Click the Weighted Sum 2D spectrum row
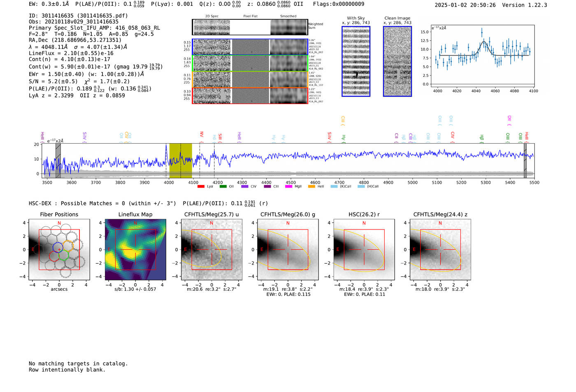This screenshot has height=392, width=576. [250, 27]
